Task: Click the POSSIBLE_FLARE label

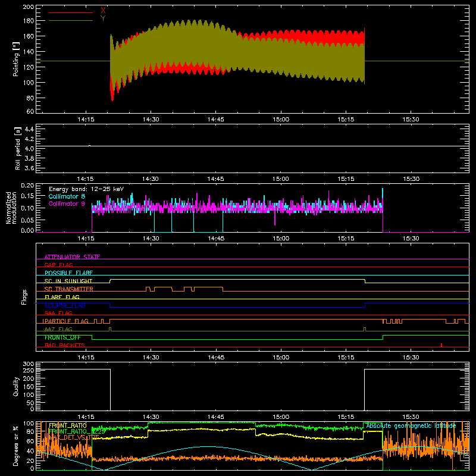Action: [68, 273]
